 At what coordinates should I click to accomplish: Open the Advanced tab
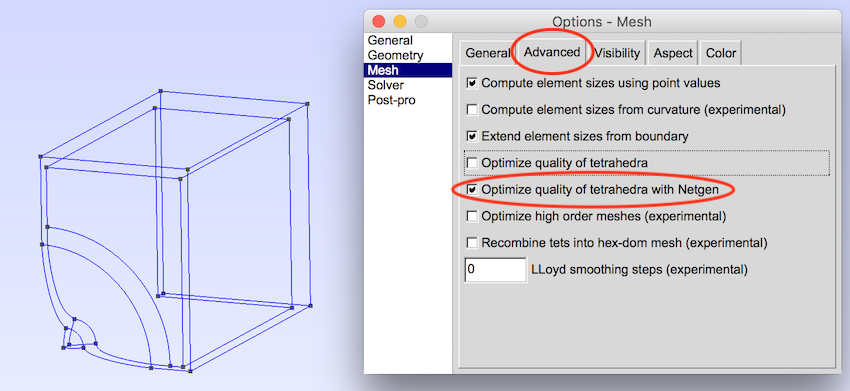tap(552, 52)
